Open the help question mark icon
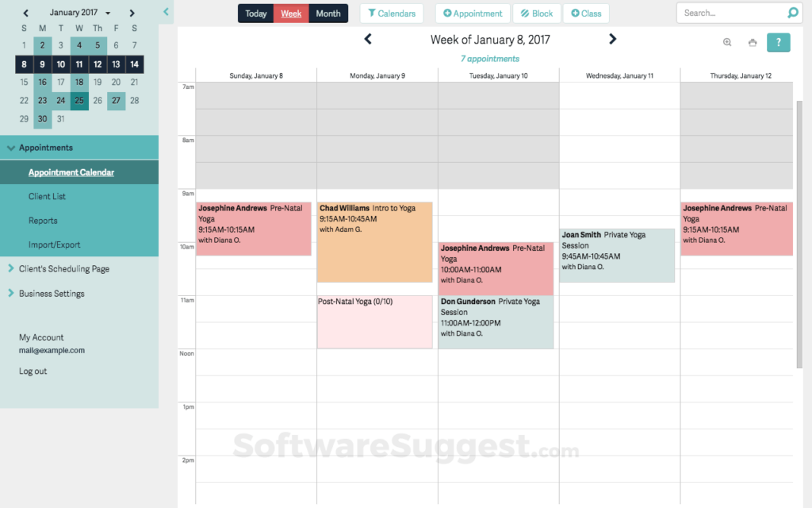Screen dimensions: 812x508 point(778,42)
